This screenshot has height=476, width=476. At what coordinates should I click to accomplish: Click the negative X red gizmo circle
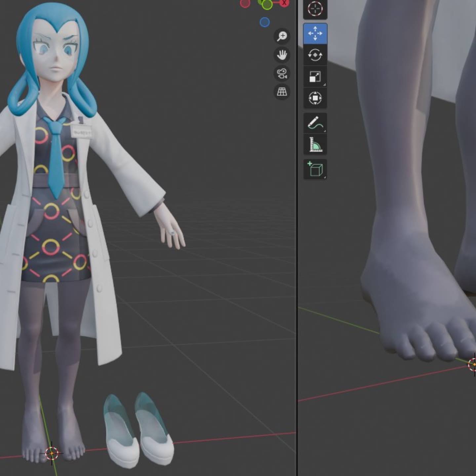tap(245, 3)
